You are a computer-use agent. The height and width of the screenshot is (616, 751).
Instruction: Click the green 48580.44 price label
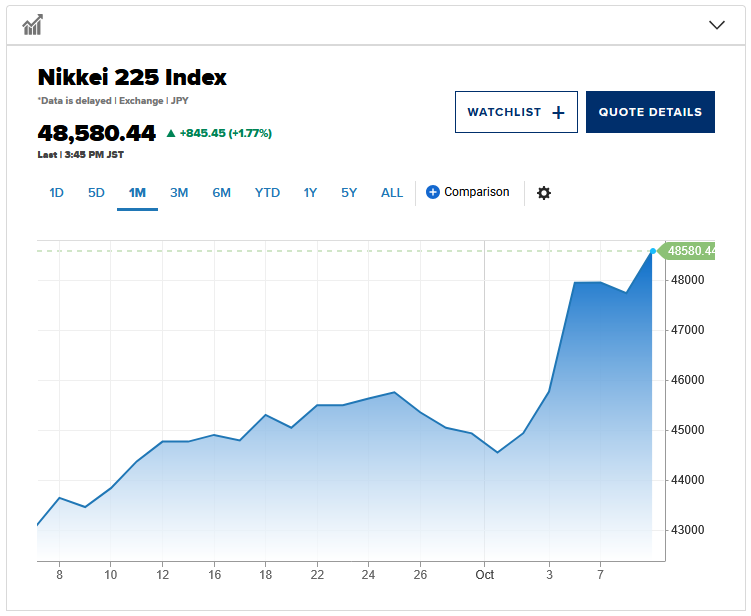[x=691, y=251]
